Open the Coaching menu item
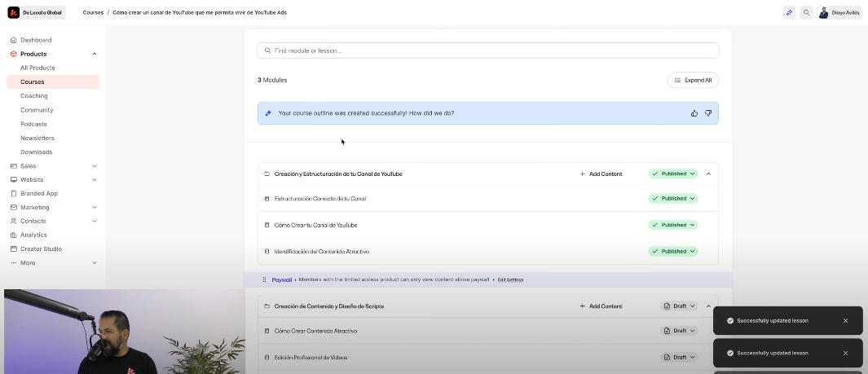The height and width of the screenshot is (374, 868). click(x=34, y=96)
